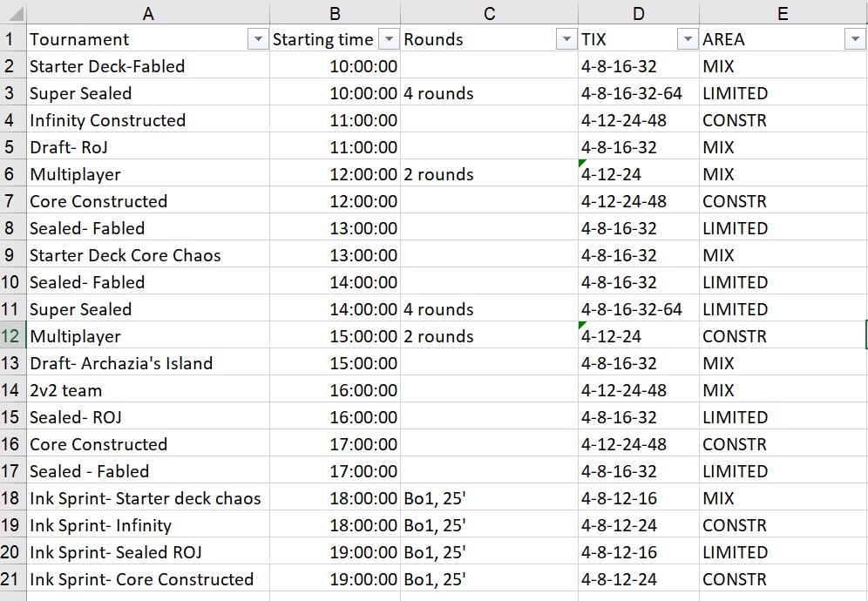Open the Starting time filter dropdown
868x601 pixels.
[x=387, y=39]
